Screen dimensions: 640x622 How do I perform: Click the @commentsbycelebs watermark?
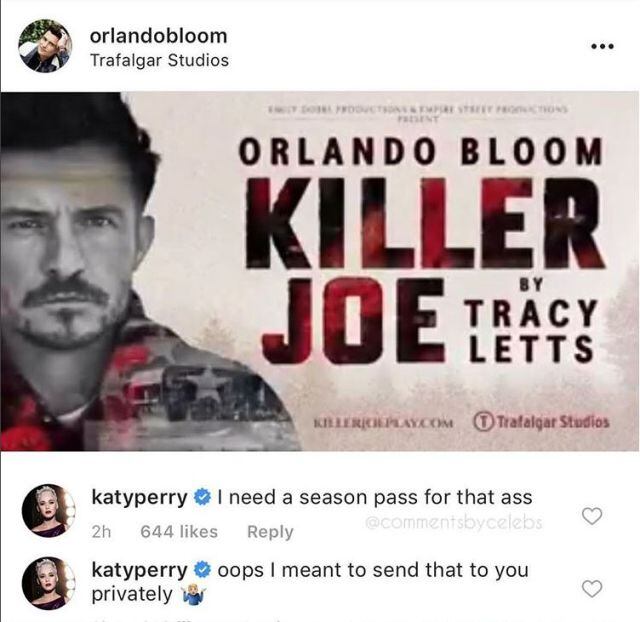[x=453, y=522]
